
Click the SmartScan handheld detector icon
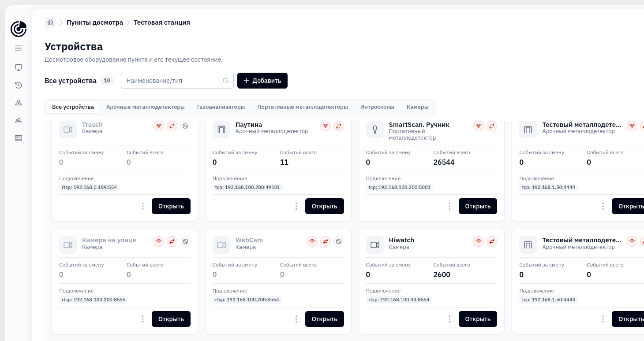[x=375, y=130]
